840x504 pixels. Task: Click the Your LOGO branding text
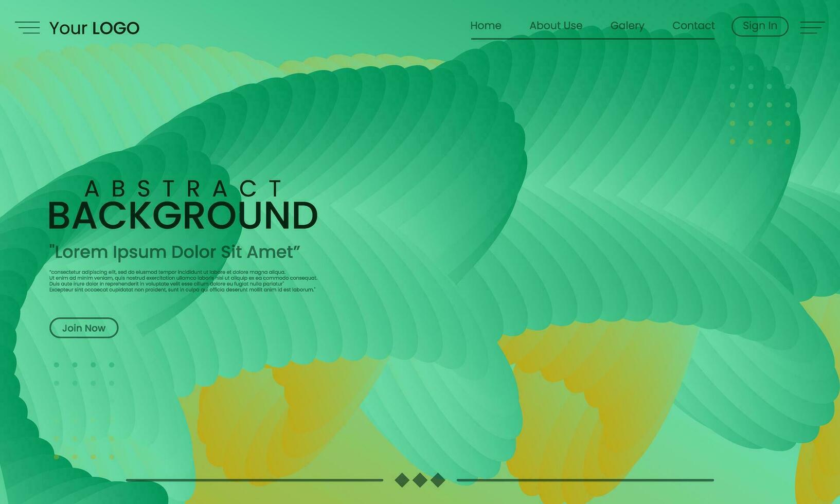[94, 28]
